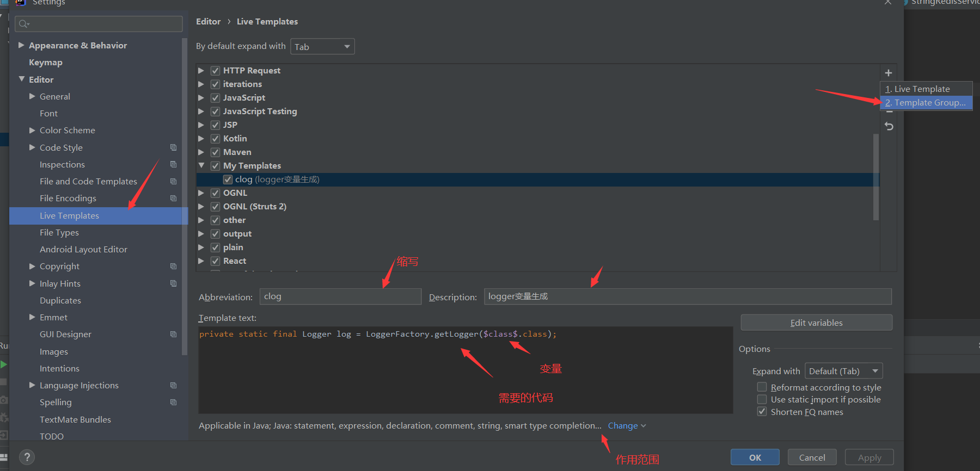Image resolution: width=980 pixels, height=471 pixels.
Task: Expand the Appearance & Behavior section
Action: point(21,45)
